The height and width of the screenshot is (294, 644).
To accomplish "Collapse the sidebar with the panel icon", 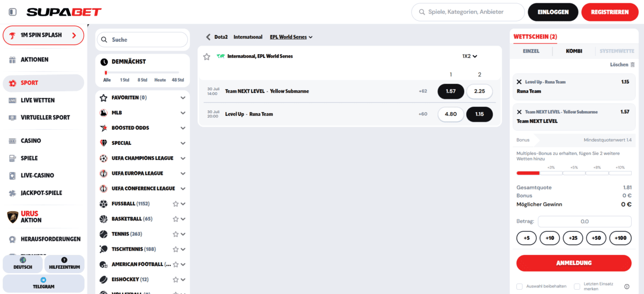I will pos(12,12).
